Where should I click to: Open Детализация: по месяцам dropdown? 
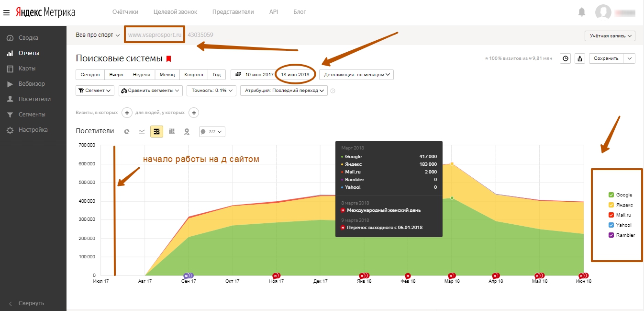coord(356,75)
